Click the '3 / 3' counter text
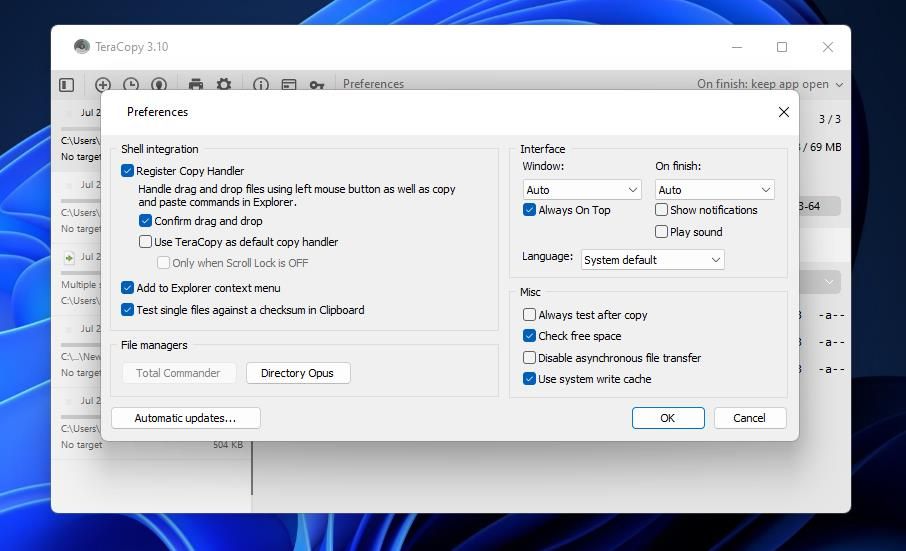This screenshot has height=551, width=906. point(830,119)
